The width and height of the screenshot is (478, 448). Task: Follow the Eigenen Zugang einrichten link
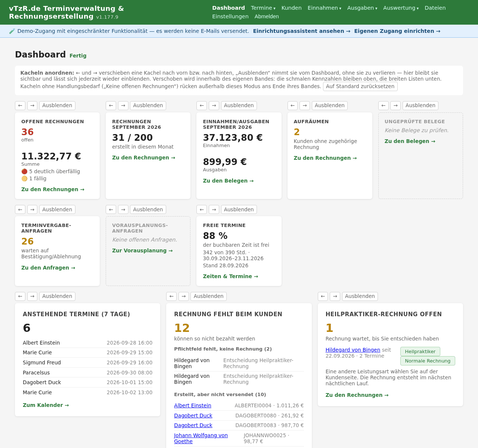pyautogui.click(x=397, y=31)
